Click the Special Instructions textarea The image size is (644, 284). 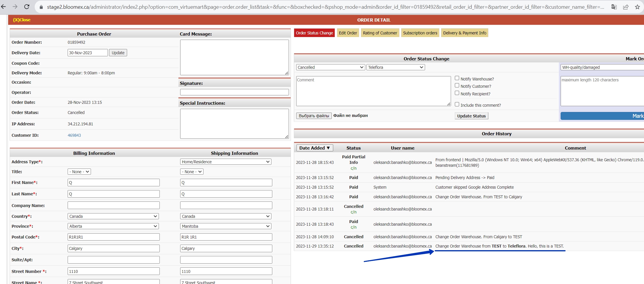tap(234, 124)
